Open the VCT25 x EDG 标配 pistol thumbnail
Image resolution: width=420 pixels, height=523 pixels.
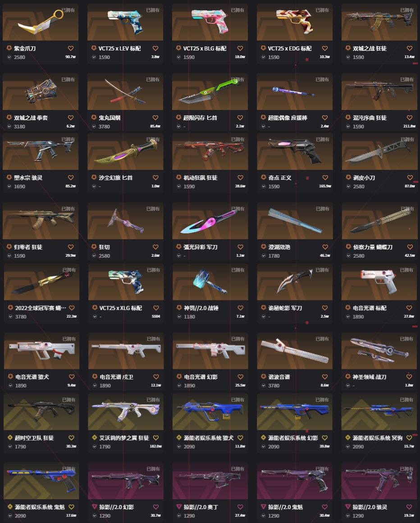[295, 22]
